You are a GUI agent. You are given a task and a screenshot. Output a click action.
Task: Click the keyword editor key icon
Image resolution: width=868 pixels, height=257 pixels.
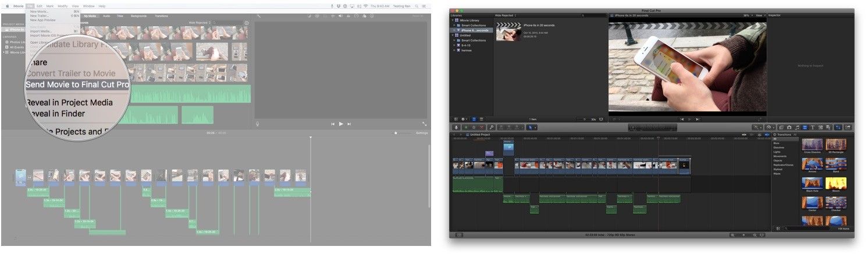(492, 127)
